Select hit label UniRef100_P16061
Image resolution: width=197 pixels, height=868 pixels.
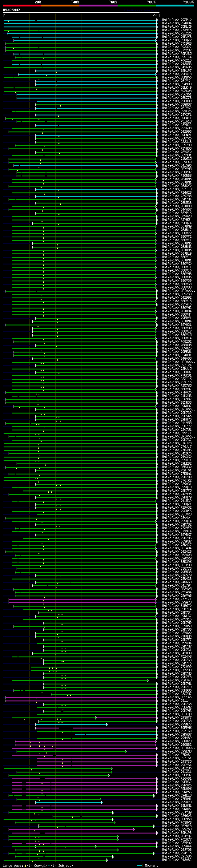coord(177,778)
